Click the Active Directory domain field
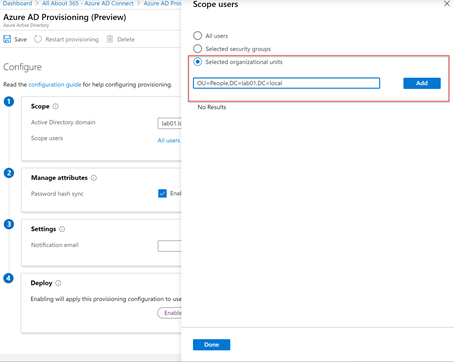Viewport: 454px width, 362px height. 169,123
